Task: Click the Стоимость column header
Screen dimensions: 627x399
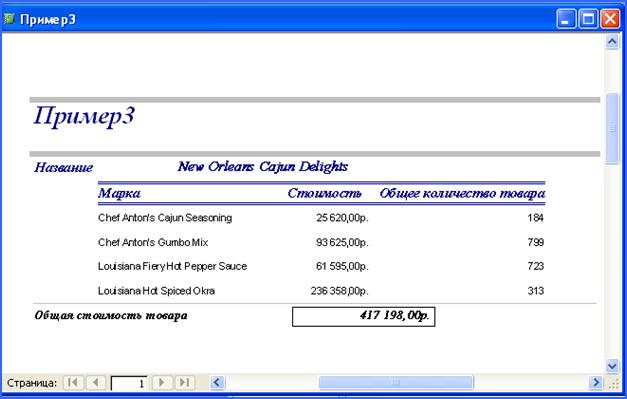Action: 324,194
